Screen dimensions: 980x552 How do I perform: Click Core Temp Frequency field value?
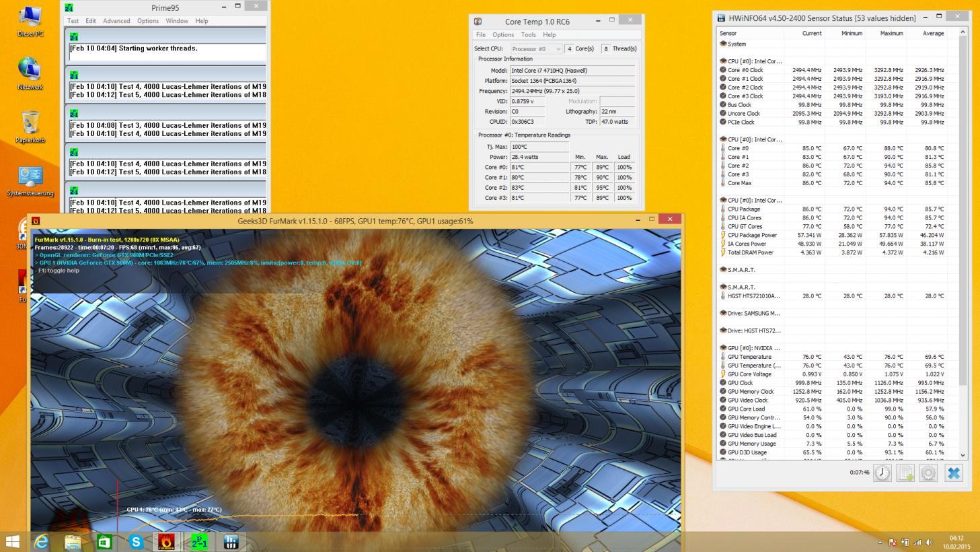coord(572,91)
